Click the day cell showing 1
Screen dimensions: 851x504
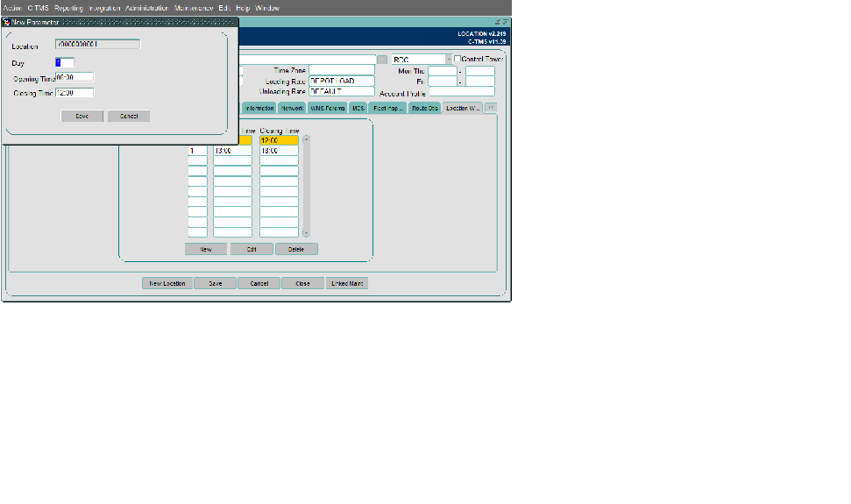[x=197, y=151]
